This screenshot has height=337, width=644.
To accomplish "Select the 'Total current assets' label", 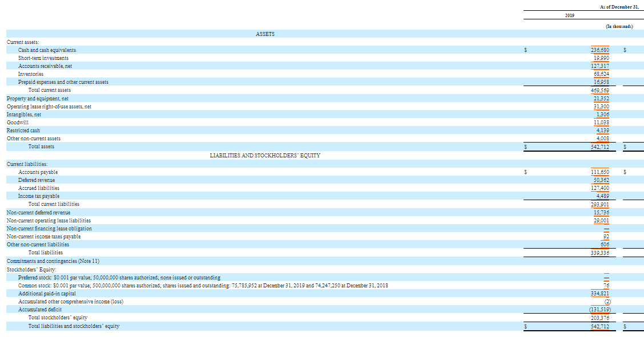I will pyautogui.click(x=50, y=90).
